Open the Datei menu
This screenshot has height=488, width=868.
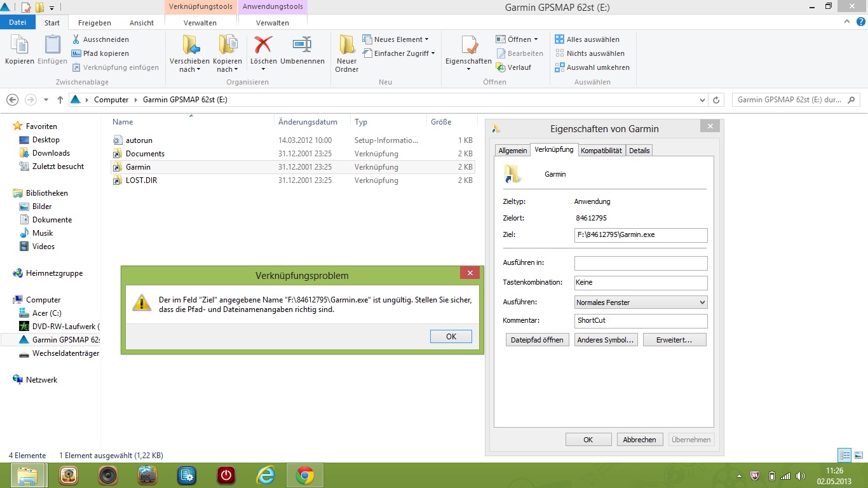[x=18, y=22]
